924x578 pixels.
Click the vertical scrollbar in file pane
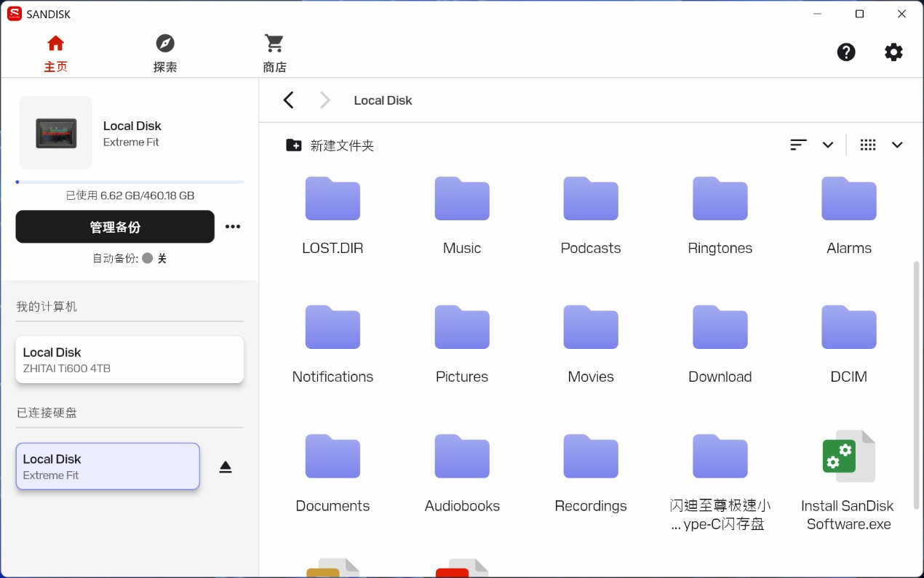[x=916, y=385]
